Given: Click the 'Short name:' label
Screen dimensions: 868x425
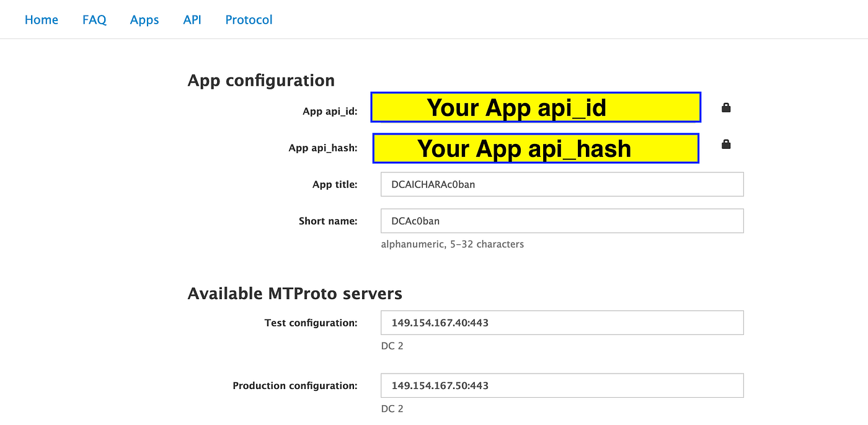Looking at the screenshot, I should click(328, 221).
